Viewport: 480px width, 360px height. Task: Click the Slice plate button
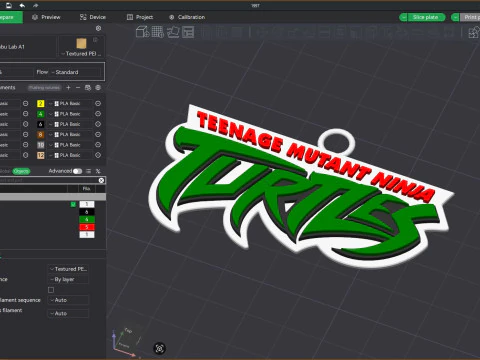[426, 17]
